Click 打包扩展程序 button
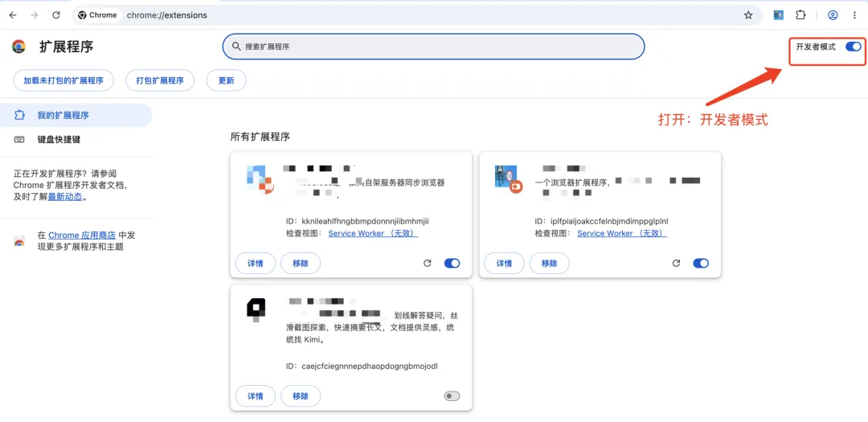The width and height of the screenshot is (868, 422). [160, 80]
